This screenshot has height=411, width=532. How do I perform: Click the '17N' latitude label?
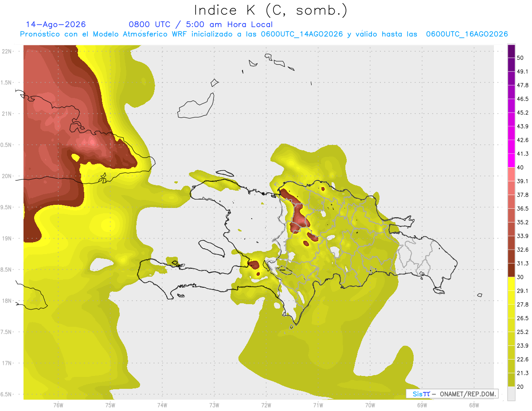pos(8,363)
